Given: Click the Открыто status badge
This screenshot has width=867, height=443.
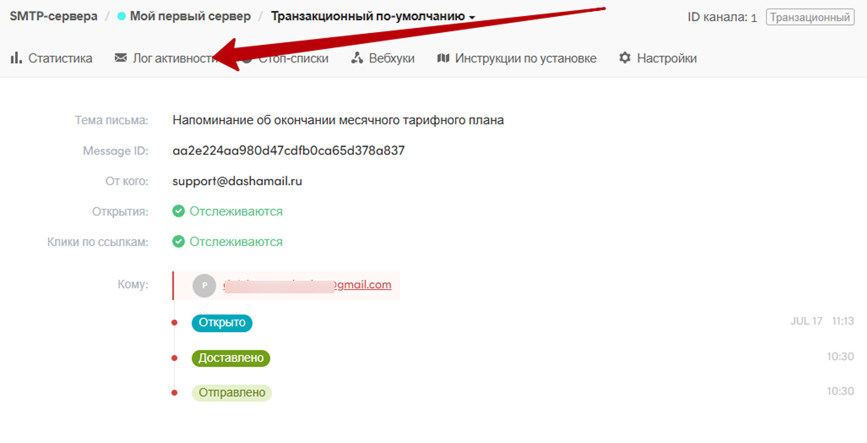Looking at the screenshot, I should coord(222,323).
